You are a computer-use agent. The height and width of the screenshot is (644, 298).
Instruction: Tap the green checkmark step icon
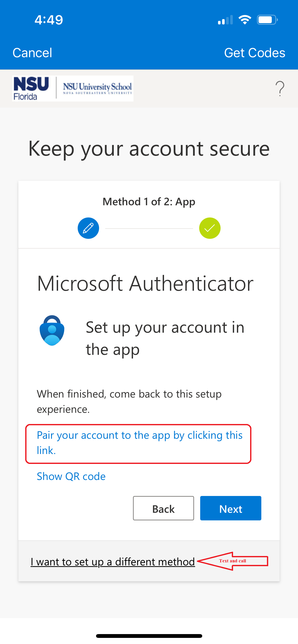pos(210,228)
